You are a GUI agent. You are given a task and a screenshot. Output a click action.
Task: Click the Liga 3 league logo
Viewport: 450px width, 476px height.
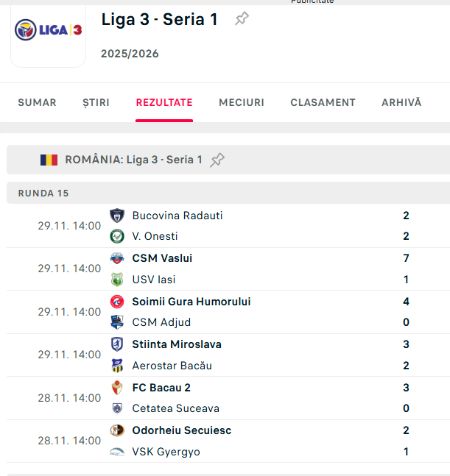coord(49,30)
